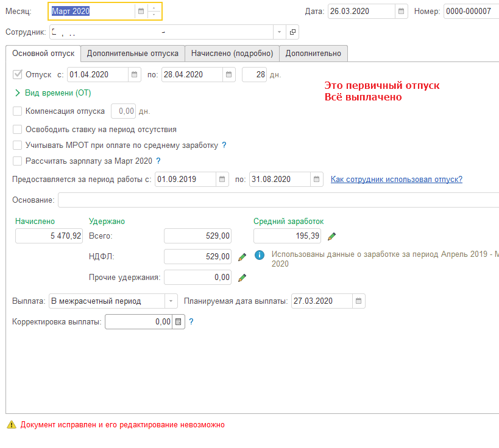This screenshot has height=448, width=499.
Task: Open Сотрудник dropdown list
Action: point(279,32)
